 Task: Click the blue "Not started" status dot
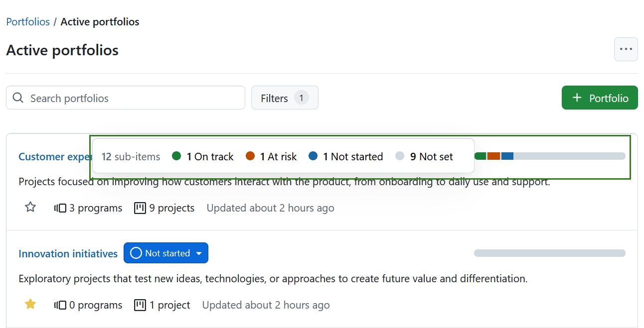click(x=313, y=156)
